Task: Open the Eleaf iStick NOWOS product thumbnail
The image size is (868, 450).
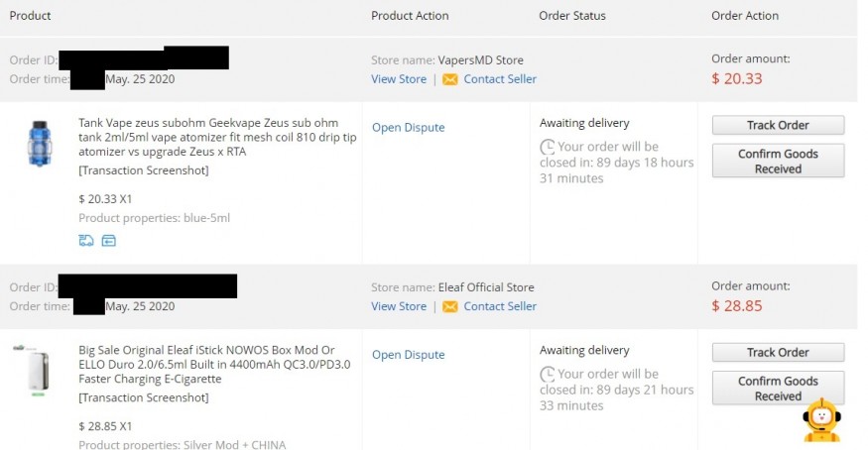Action: [x=37, y=371]
